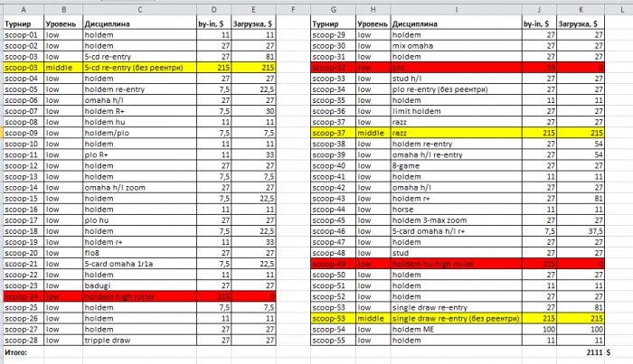The width and height of the screenshot is (633, 364).
Task: Click "holdem hu" in scoop-08 row
Action: point(105,122)
